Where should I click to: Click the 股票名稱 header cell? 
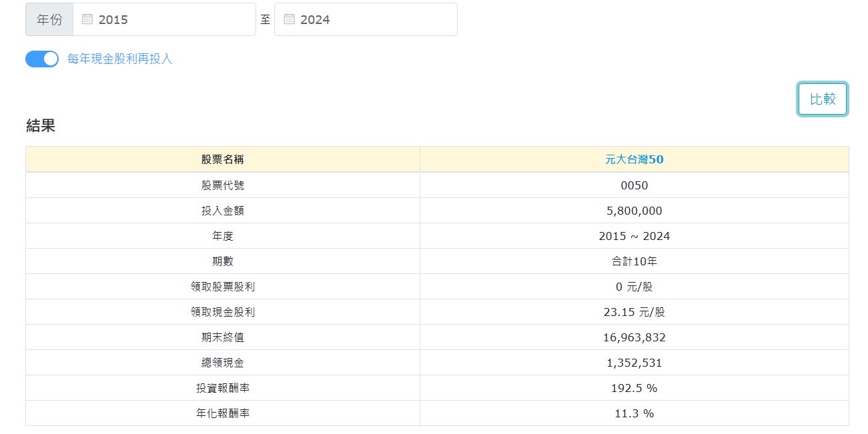click(x=223, y=159)
